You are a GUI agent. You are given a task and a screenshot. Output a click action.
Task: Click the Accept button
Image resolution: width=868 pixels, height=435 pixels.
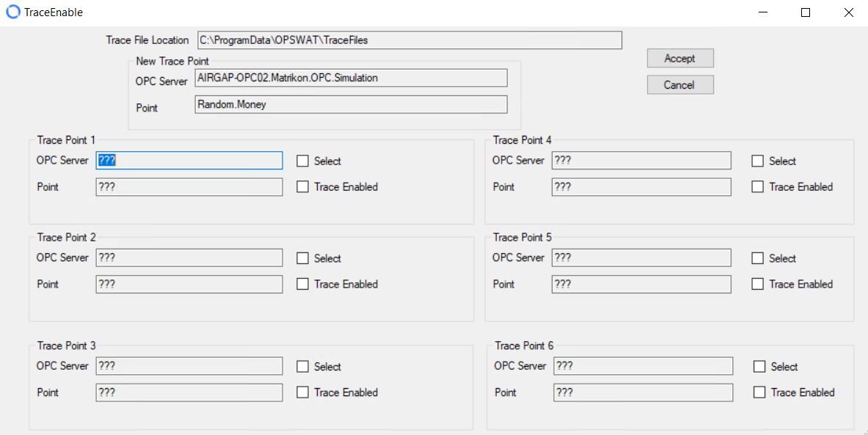click(679, 58)
